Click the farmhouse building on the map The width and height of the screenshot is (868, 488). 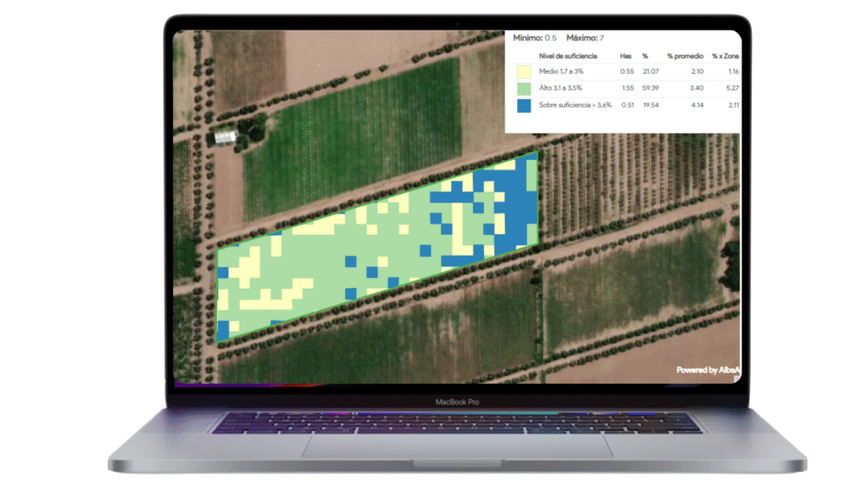(226, 136)
